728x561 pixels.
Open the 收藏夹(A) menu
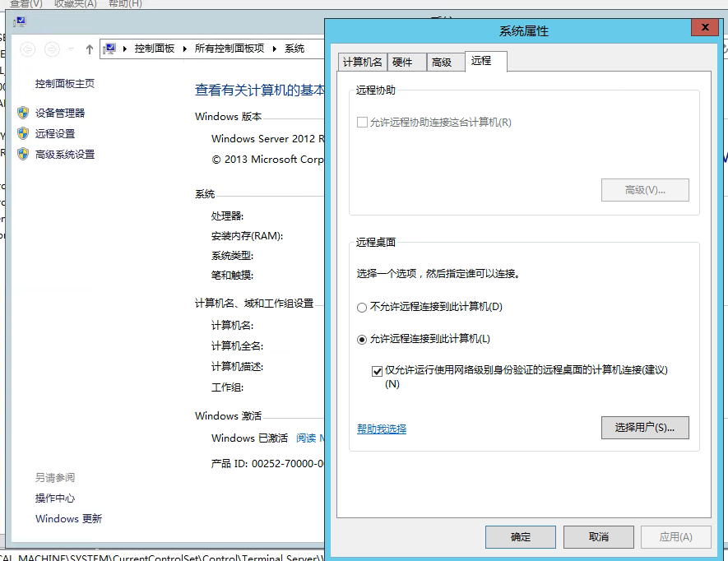click(x=75, y=4)
